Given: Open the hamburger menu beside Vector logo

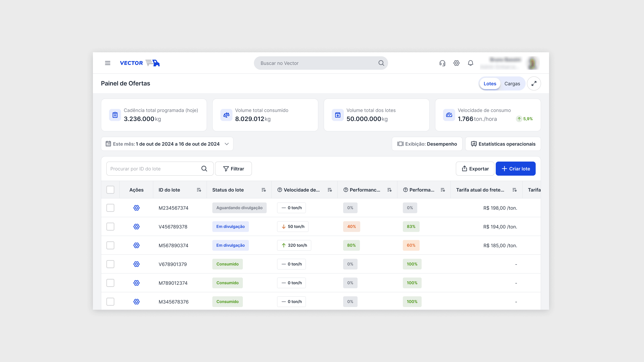Looking at the screenshot, I should pyautogui.click(x=108, y=63).
